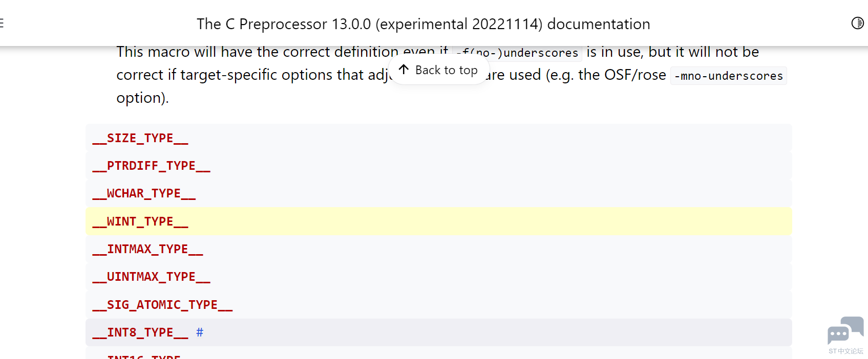Click the upward arrow in Back to top
The height and width of the screenshot is (359, 868).
tap(404, 70)
